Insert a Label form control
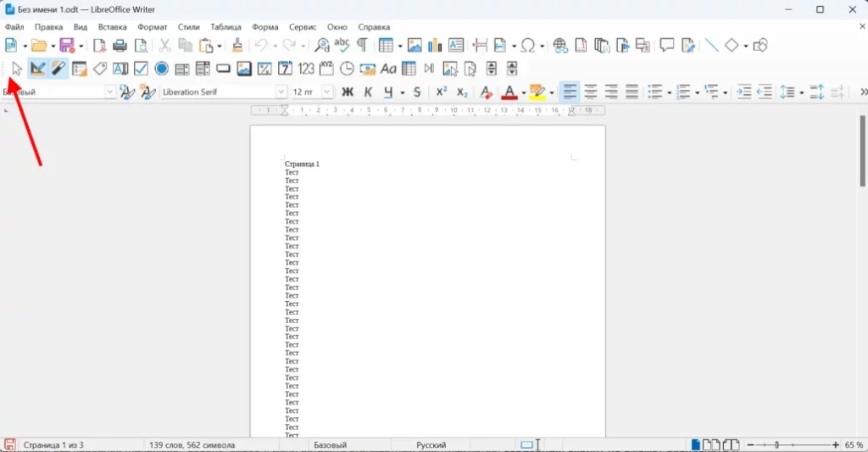Image resolution: width=868 pixels, height=452 pixels. click(x=100, y=69)
